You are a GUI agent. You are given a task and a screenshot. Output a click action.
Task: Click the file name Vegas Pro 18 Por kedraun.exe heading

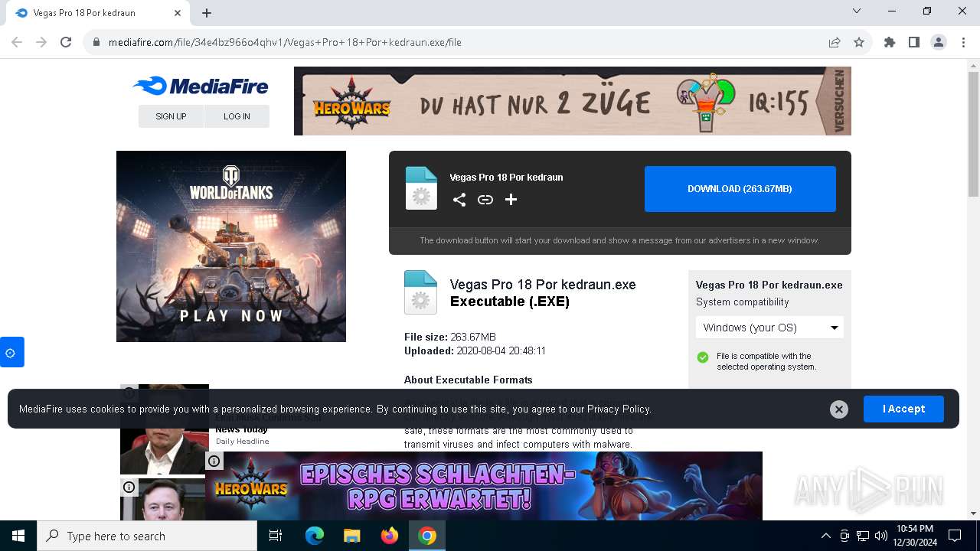pyautogui.click(x=543, y=285)
